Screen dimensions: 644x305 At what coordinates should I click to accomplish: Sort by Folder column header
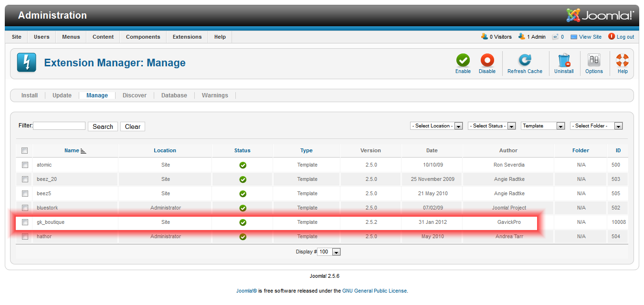(x=581, y=150)
